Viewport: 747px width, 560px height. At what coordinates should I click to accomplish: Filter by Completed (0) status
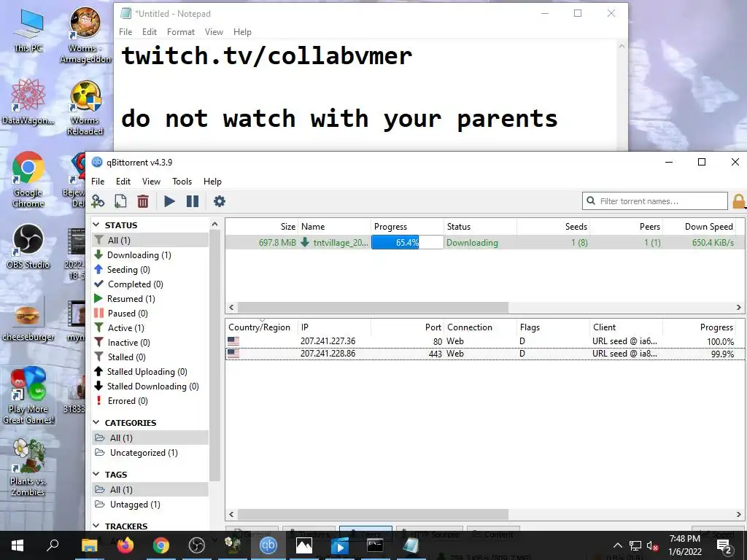(150, 284)
